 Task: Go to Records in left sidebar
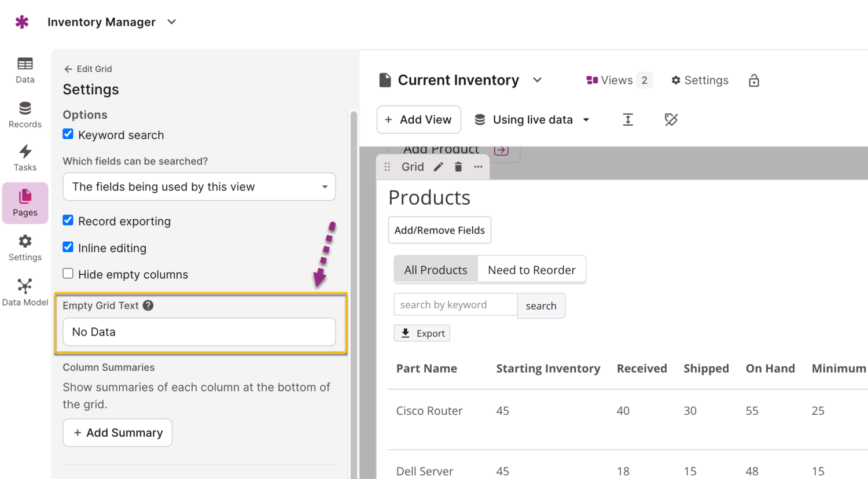25,115
